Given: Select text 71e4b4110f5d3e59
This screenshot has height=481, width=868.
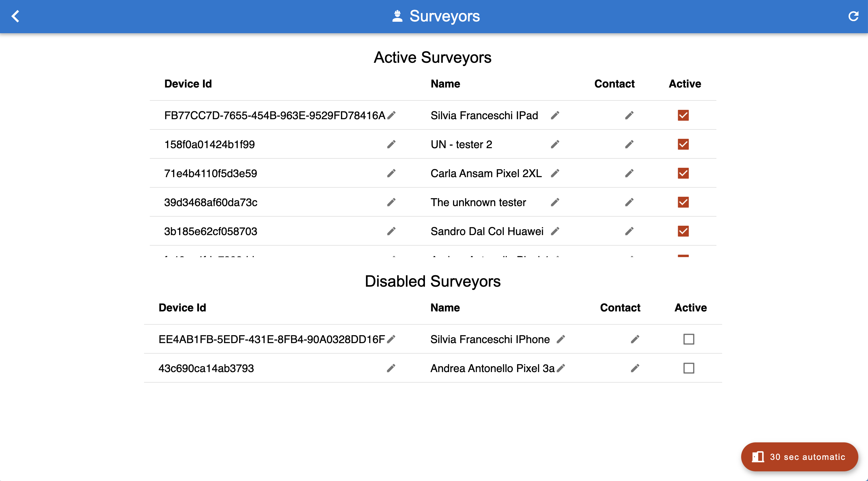Looking at the screenshot, I should [x=210, y=174].
